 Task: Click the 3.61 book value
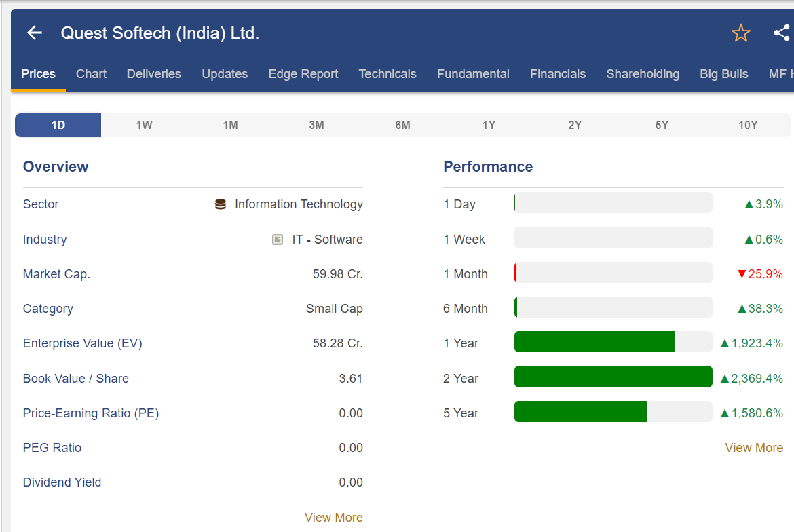point(350,378)
